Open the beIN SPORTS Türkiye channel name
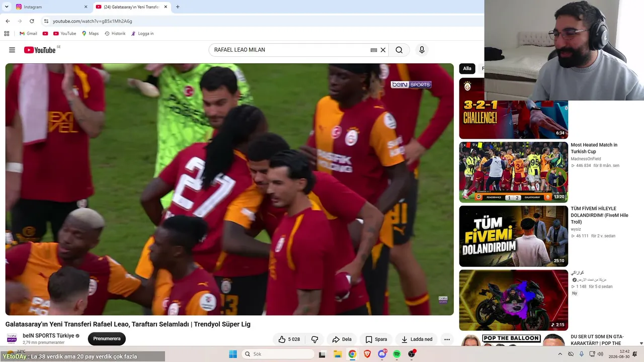 coord(48,335)
